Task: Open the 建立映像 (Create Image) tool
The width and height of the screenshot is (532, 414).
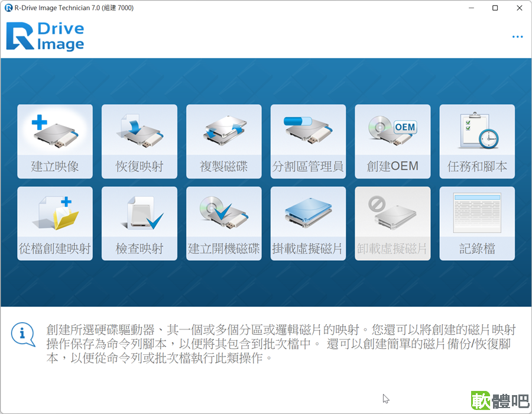Action: (55, 141)
